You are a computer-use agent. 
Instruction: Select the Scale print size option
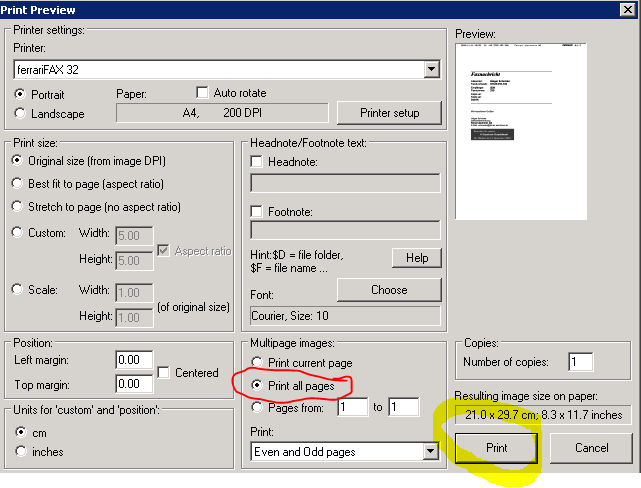pos(20,290)
